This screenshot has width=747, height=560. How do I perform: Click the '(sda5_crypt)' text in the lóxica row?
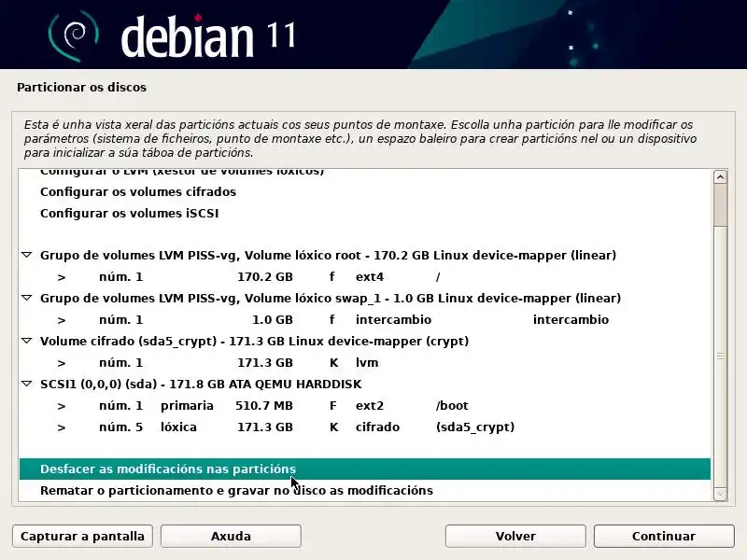click(475, 427)
